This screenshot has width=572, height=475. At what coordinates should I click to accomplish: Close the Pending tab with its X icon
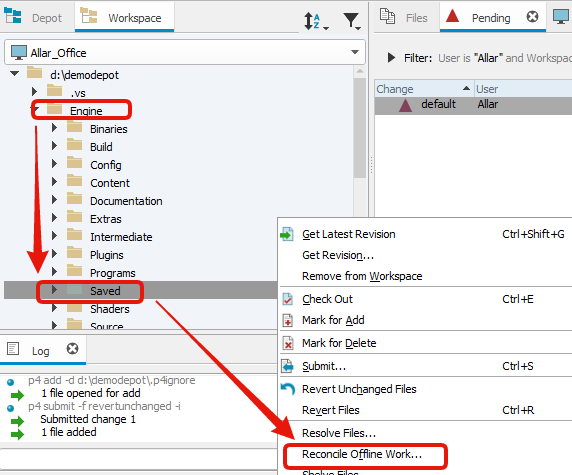click(x=532, y=16)
